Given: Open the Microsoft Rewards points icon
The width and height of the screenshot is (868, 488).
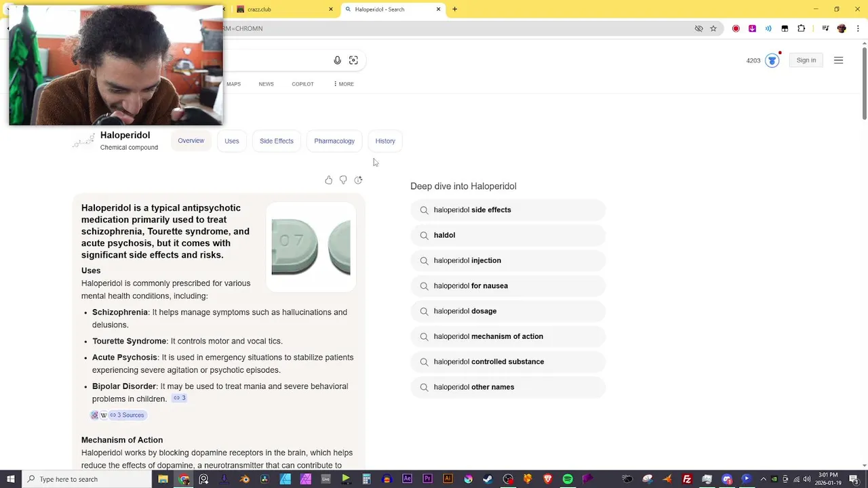Looking at the screenshot, I should coord(772,60).
